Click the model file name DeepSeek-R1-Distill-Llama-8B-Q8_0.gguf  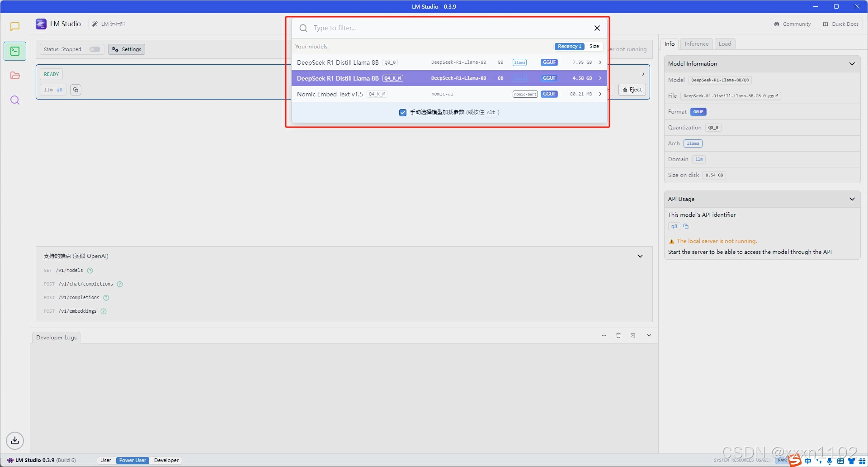(731, 96)
